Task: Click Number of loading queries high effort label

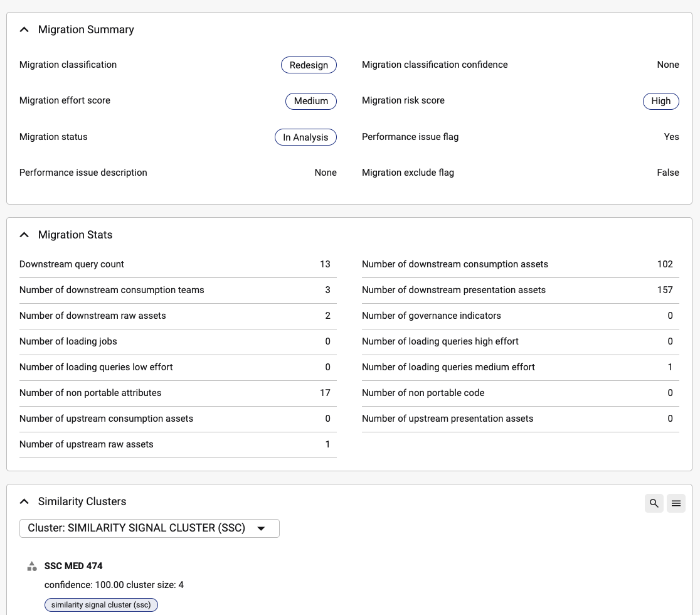Action: (440, 341)
